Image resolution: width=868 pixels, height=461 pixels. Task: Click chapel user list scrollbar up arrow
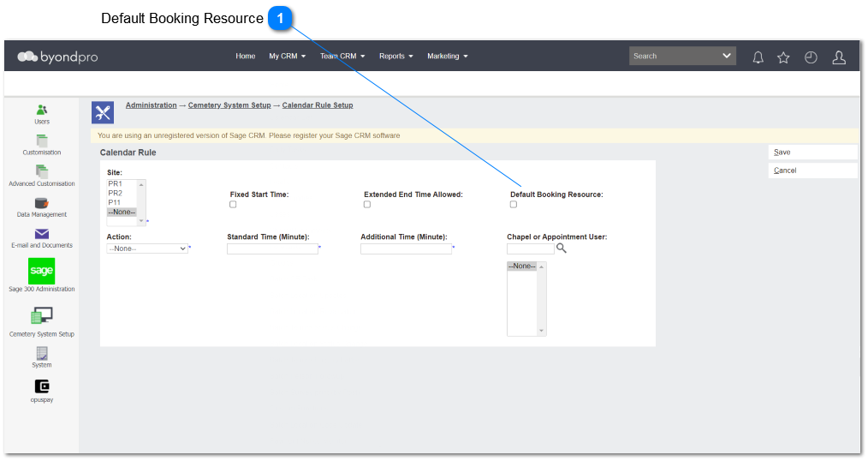click(x=541, y=267)
